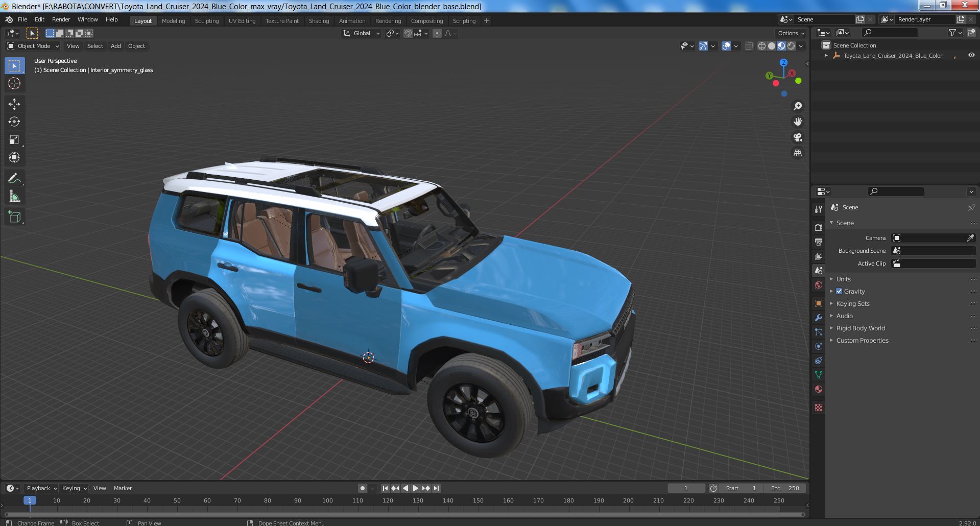Toggle proportional editing icon

click(437, 33)
